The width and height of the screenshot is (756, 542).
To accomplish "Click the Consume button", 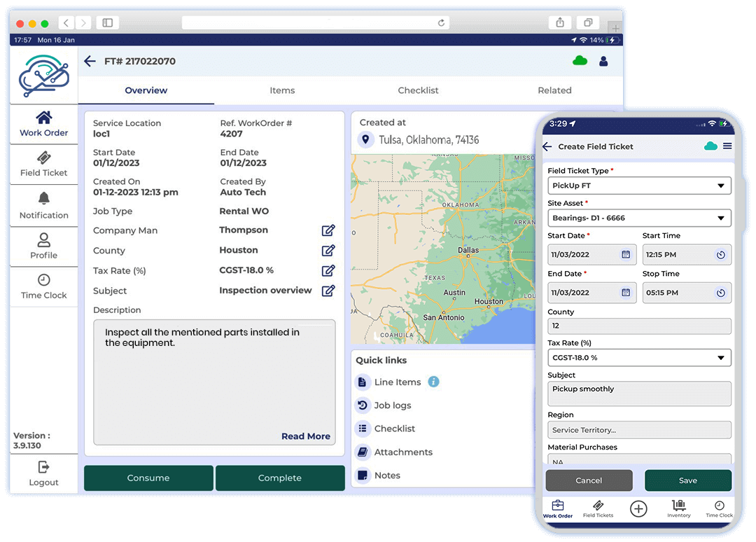I will click(148, 478).
